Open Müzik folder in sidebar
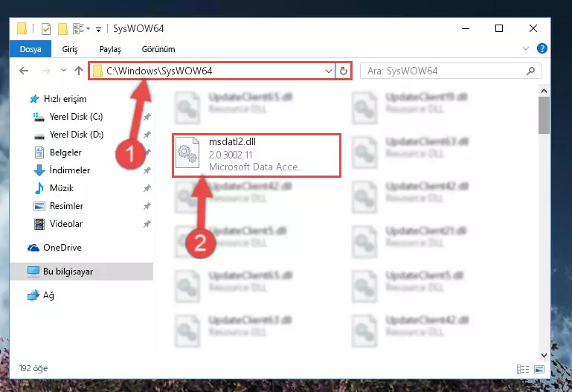The image size is (572, 392). click(54, 188)
